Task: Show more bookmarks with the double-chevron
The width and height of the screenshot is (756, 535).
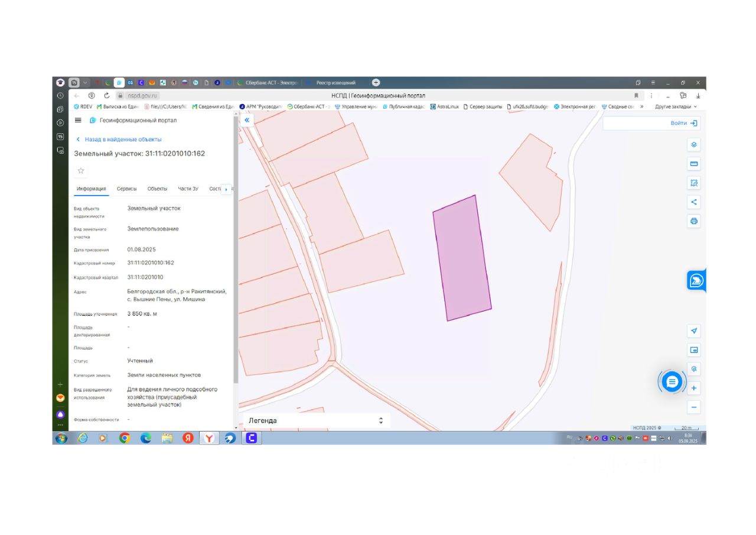Action: 641,106
